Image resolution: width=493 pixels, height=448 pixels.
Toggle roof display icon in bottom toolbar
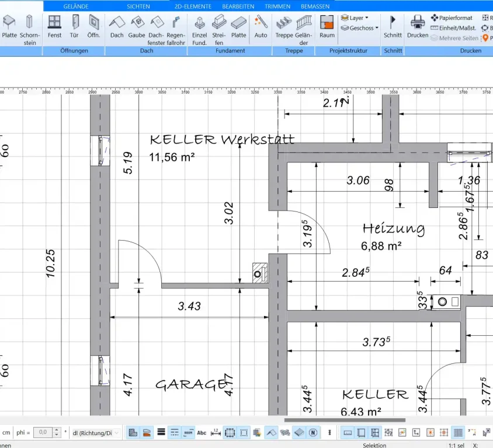click(272, 433)
